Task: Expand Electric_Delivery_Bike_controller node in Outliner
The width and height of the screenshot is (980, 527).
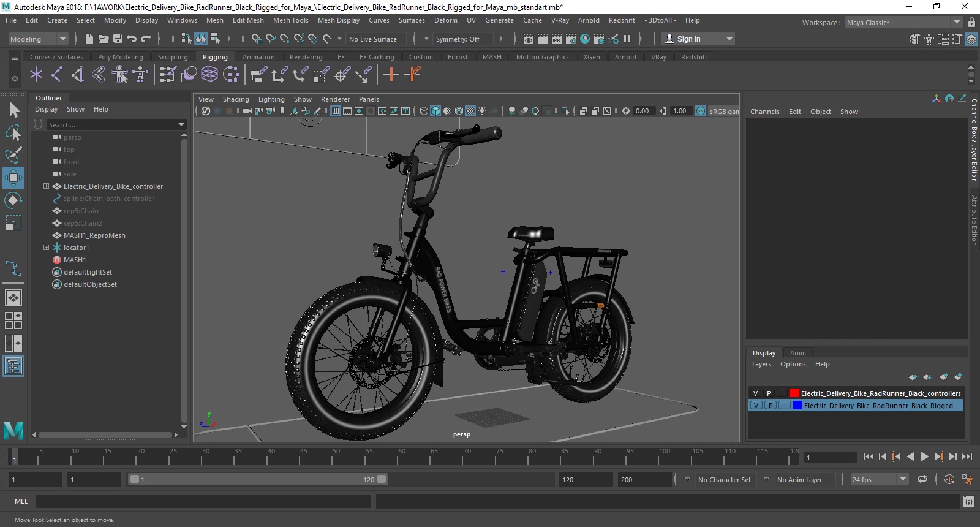Action: [x=46, y=186]
